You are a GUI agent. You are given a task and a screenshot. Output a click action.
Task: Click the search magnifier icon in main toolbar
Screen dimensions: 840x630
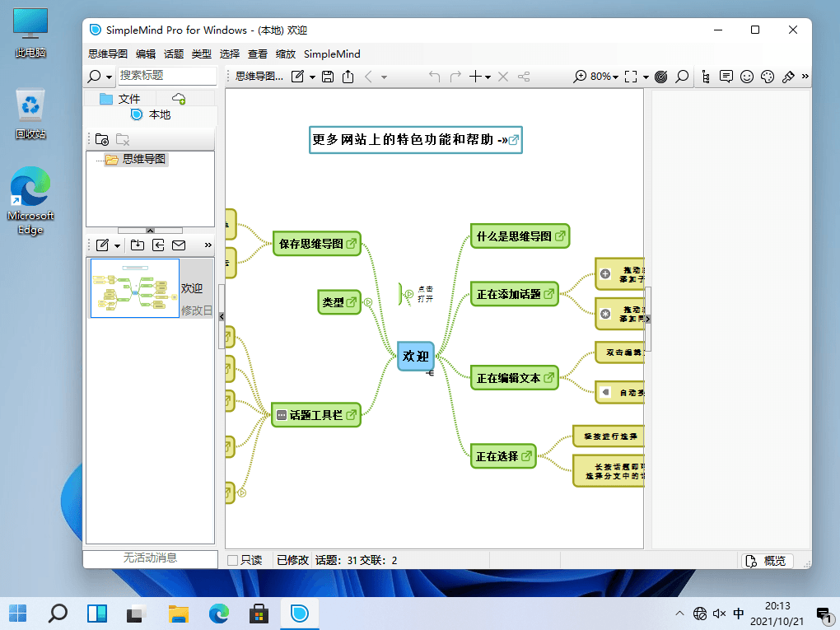point(682,77)
